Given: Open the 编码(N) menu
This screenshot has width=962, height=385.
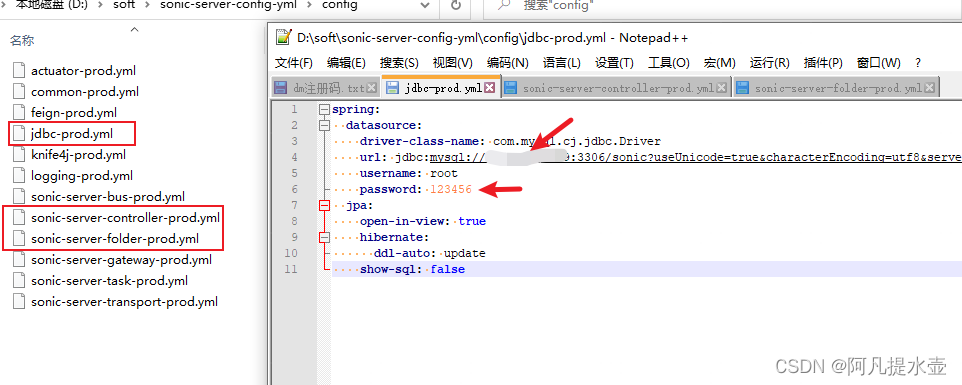Looking at the screenshot, I should tap(508, 63).
